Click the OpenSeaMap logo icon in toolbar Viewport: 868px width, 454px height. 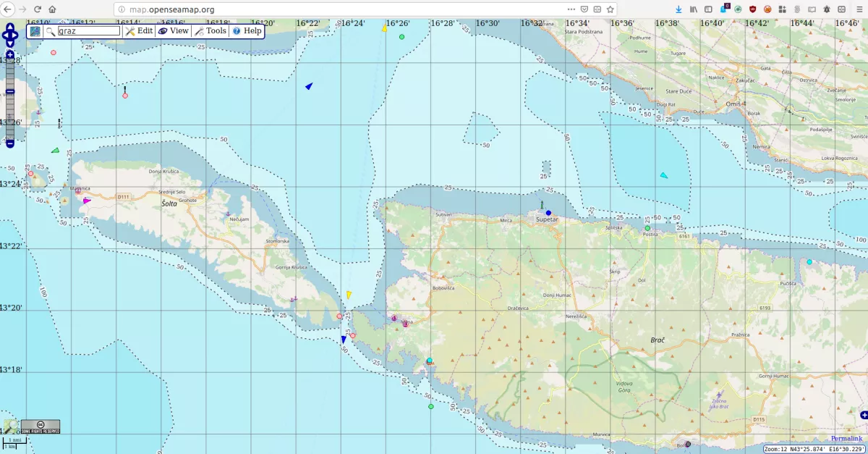click(x=35, y=31)
